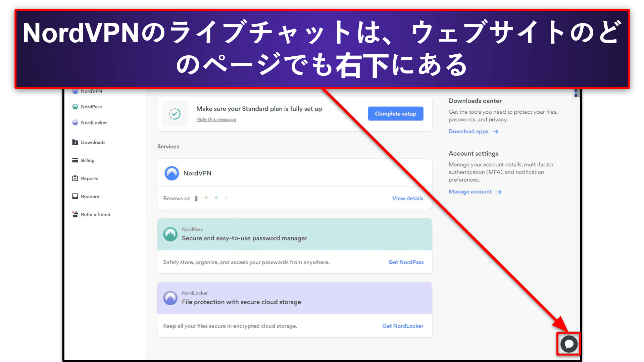
Task: Click 'Keep all your files secure' description text
Action: pyautogui.click(x=230, y=326)
